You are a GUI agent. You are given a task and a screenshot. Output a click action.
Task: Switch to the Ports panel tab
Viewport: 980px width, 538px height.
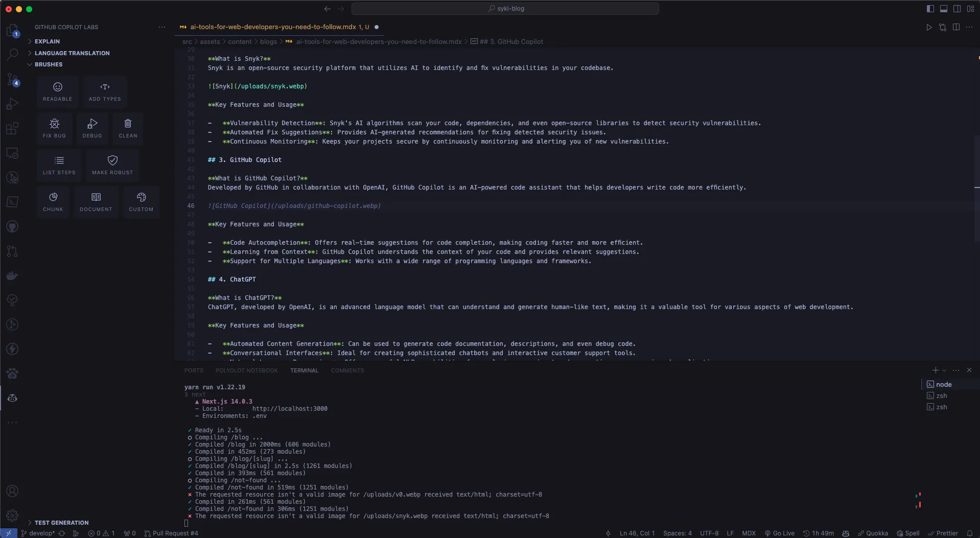pos(194,370)
